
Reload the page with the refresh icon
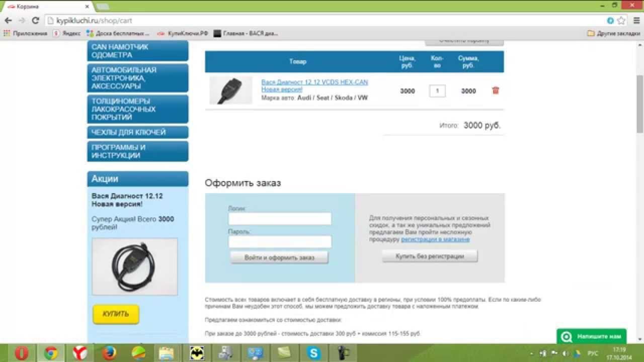point(35,21)
